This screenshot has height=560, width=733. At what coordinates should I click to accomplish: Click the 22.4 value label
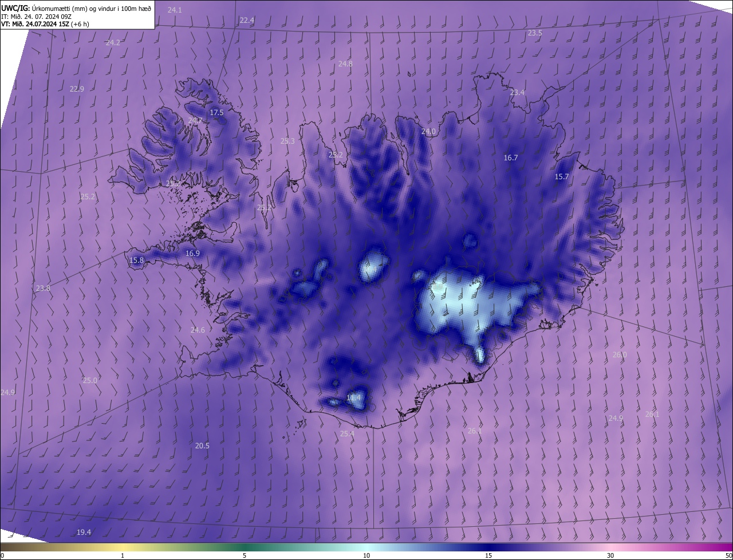click(247, 20)
